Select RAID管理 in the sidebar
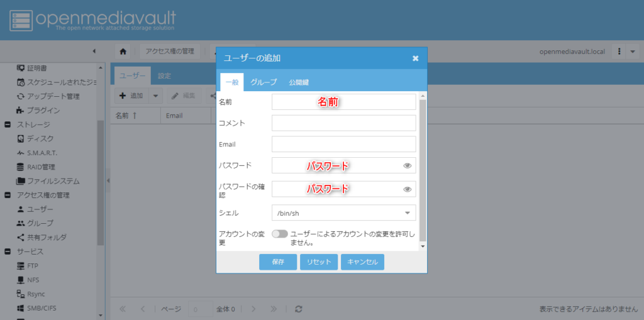This screenshot has height=320, width=644. [41, 167]
